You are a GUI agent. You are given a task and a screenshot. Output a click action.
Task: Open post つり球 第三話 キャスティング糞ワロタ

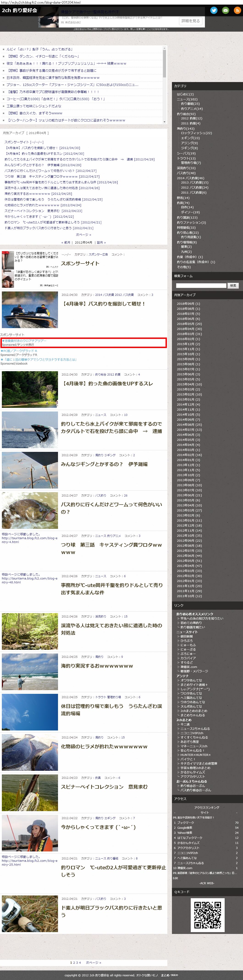(x=112, y=549)
